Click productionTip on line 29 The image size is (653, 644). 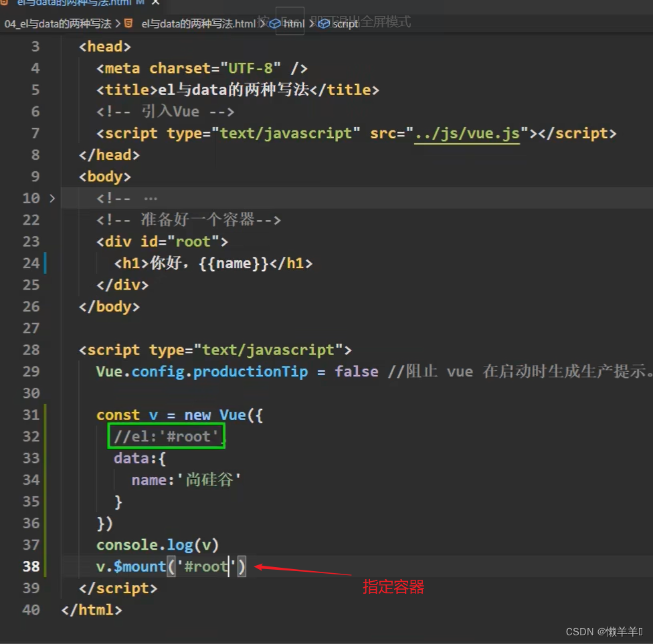click(251, 372)
